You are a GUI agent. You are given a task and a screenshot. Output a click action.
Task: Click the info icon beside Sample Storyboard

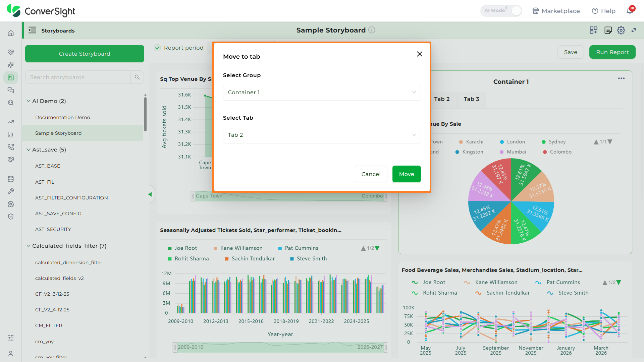[372, 30]
